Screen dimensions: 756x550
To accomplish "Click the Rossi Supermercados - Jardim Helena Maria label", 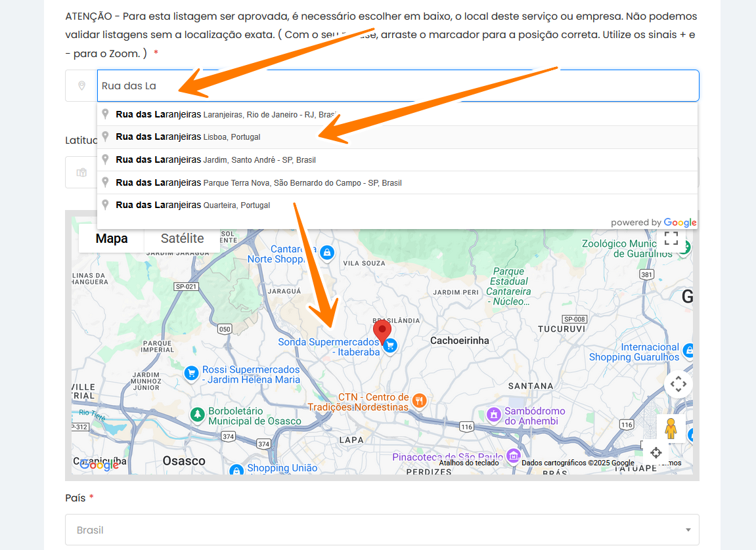I will click(x=251, y=374).
